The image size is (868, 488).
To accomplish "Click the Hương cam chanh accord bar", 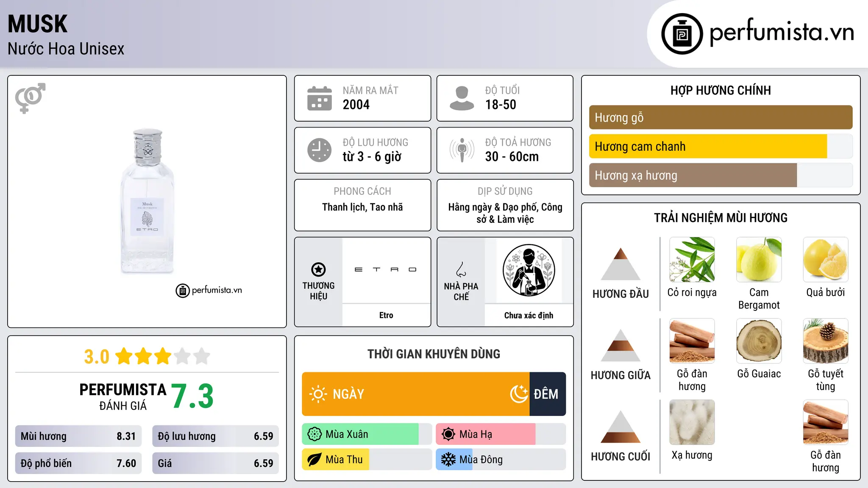I will (721, 146).
